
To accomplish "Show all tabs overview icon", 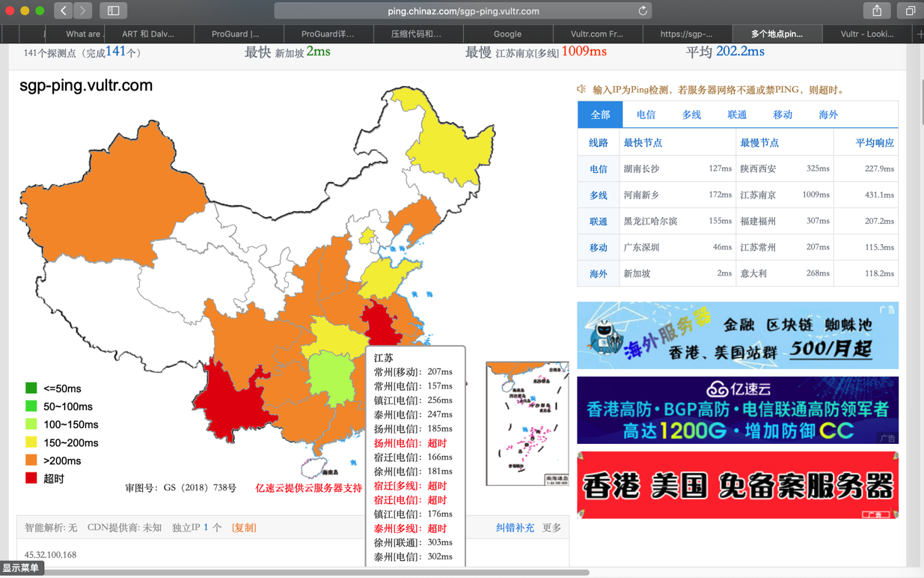I will (x=910, y=10).
